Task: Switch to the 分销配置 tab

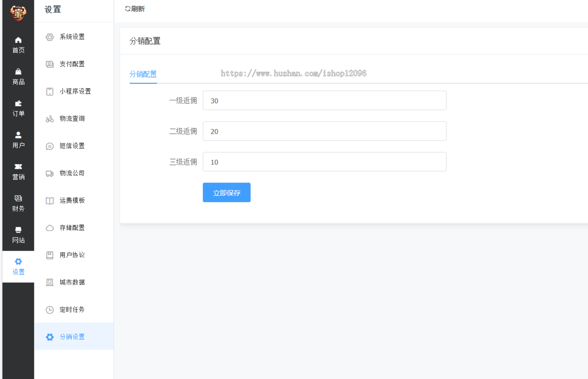Action: (143, 74)
